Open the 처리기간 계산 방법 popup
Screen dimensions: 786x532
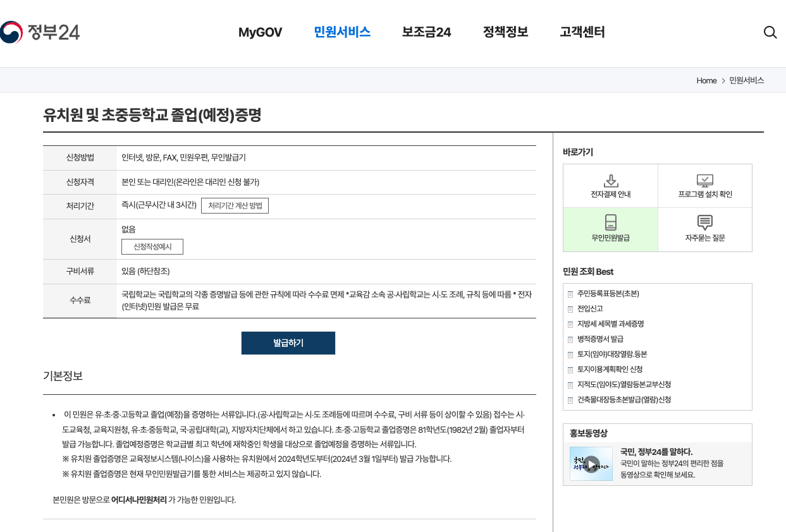click(x=235, y=205)
